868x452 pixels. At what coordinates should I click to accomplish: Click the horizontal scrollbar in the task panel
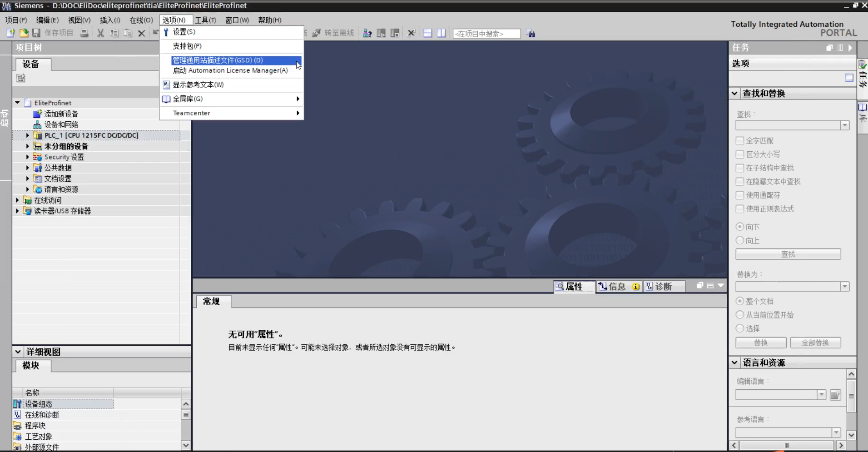[787, 446]
